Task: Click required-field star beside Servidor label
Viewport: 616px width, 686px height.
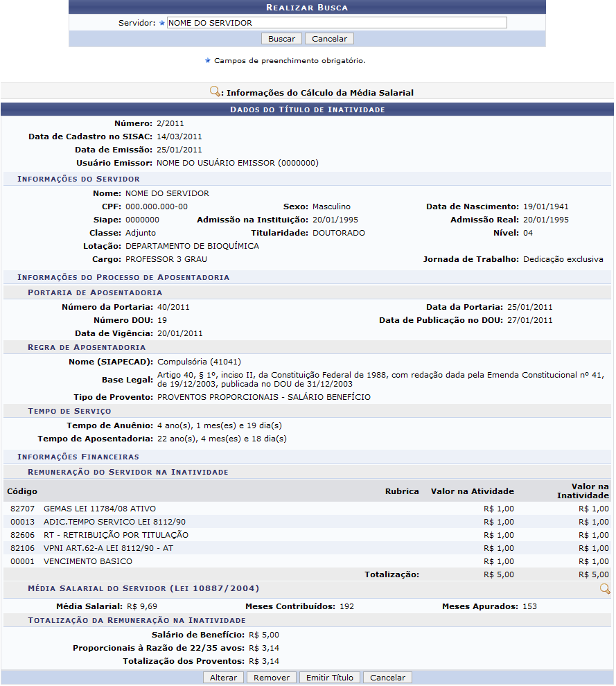Action: [162, 23]
